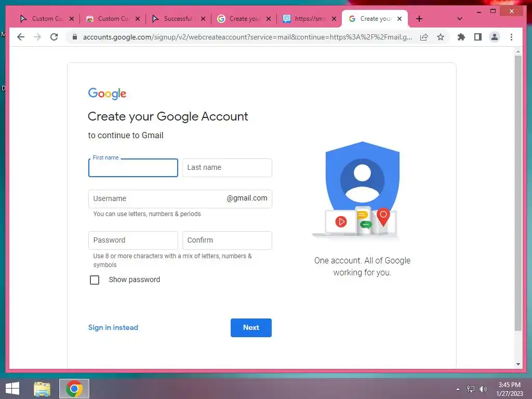Click the 'to continue to Gmail' text
This screenshot has width=532, height=399.
coord(126,136)
